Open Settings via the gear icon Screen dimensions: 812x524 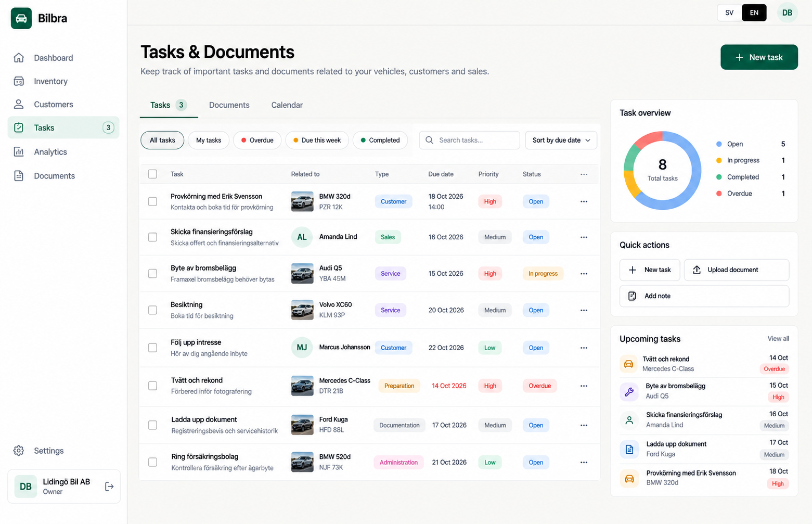pos(19,451)
